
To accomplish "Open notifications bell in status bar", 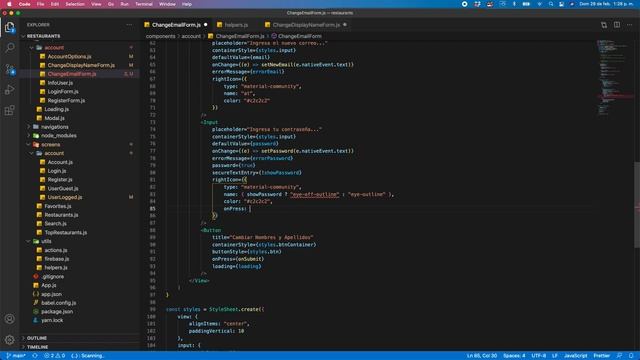I will 631,356.
